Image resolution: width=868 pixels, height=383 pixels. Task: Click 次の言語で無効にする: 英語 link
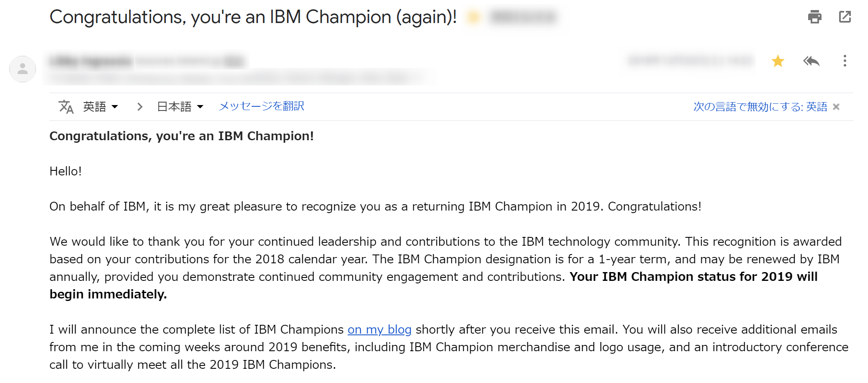click(760, 107)
